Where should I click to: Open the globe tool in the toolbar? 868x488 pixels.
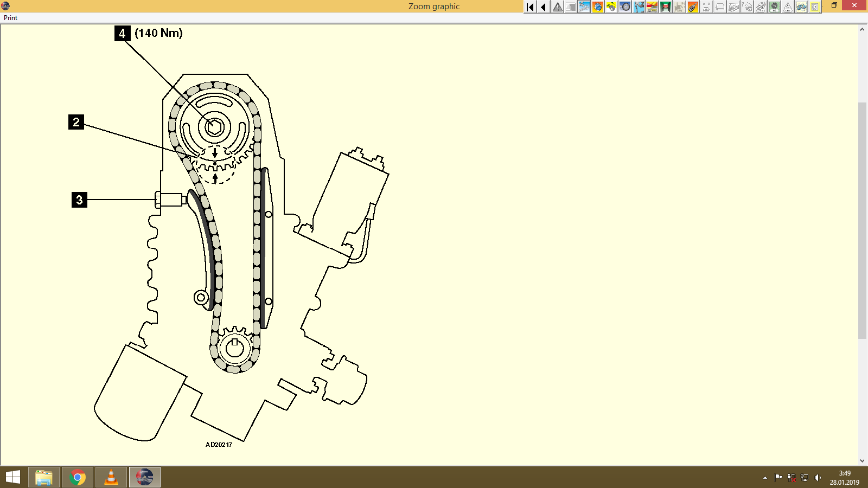point(598,7)
